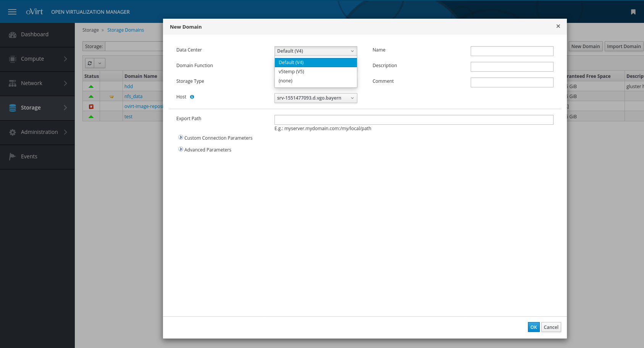Screen dimensions: 644x348
Task: Expand Custom Connection Parameters section
Action: point(181,137)
